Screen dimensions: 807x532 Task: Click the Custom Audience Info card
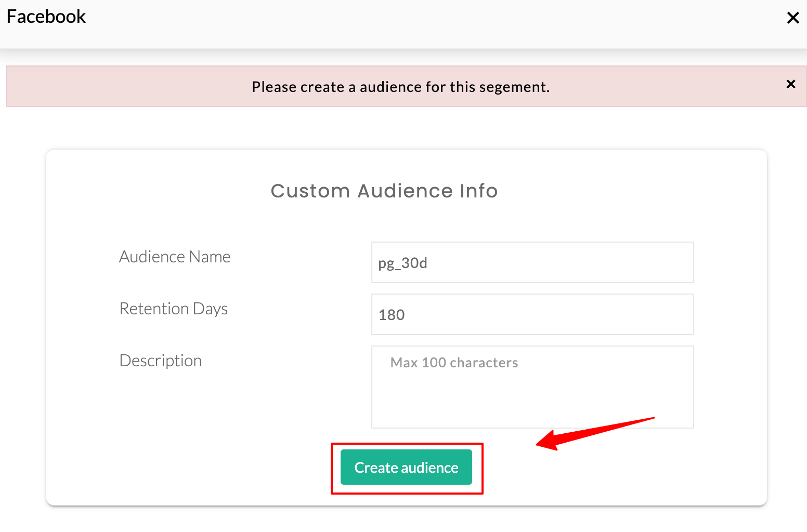[x=406, y=327]
